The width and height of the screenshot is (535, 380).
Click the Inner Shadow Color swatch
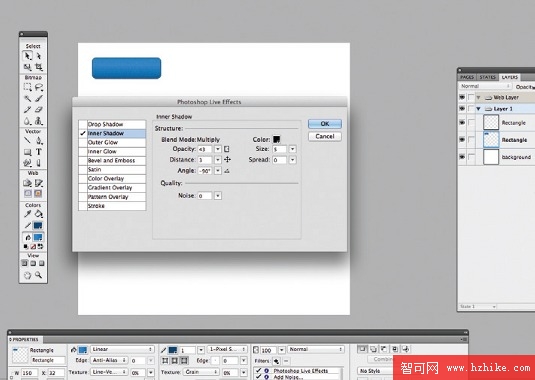tap(276, 139)
